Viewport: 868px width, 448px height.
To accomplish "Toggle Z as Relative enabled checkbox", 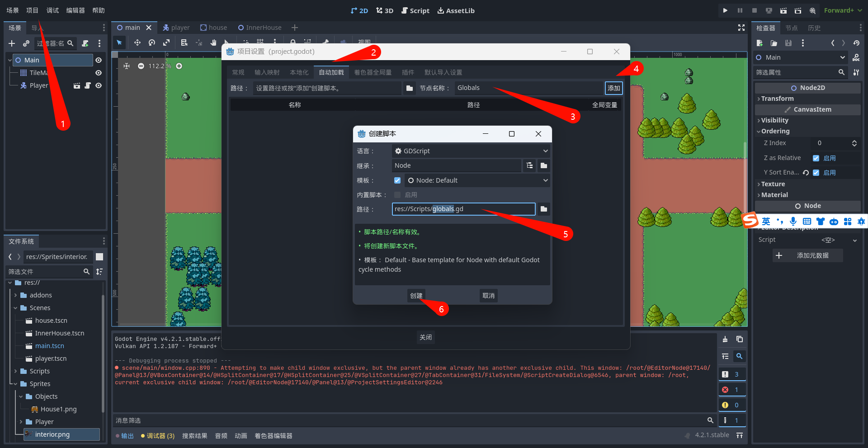I will [816, 158].
